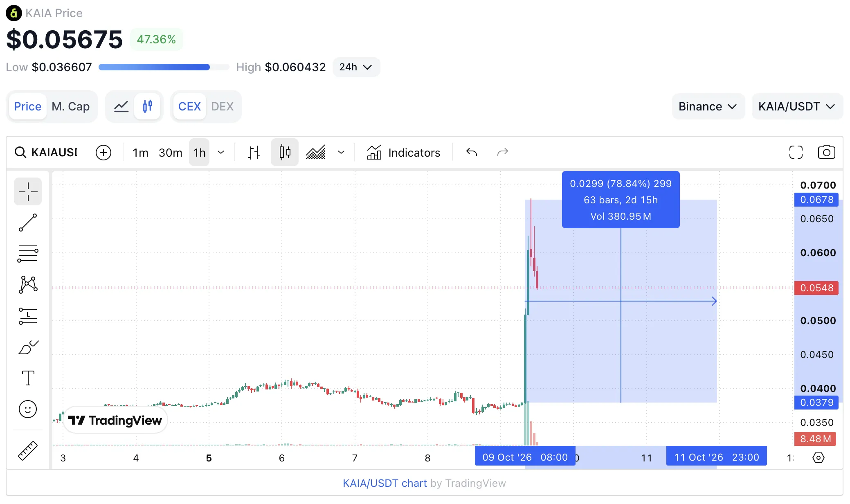Switch to bars chart style
The width and height of the screenshot is (850, 504).
[254, 153]
